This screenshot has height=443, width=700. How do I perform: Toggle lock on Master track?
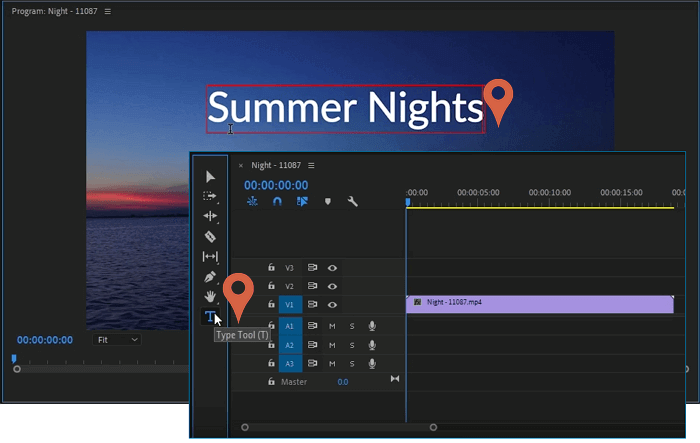tap(271, 382)
